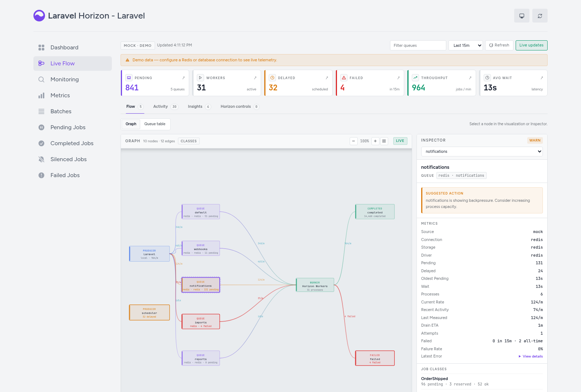Select the completed graph node
The image size is (581, 392).
[x=375, y=212]
